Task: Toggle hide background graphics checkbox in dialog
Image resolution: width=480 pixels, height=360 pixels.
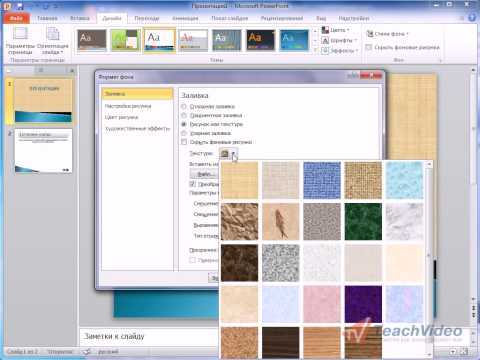Action: click(184, 142)
